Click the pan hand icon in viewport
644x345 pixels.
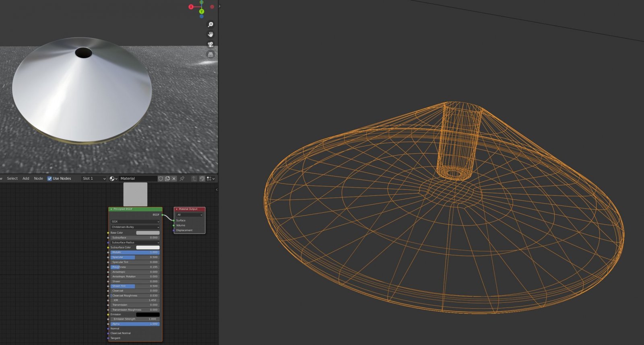[210, 35]
